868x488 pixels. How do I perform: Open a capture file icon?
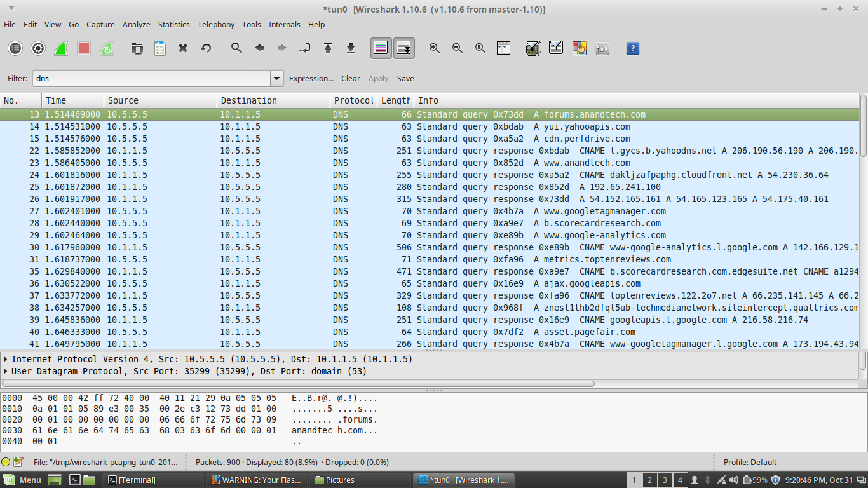(137, 48)
